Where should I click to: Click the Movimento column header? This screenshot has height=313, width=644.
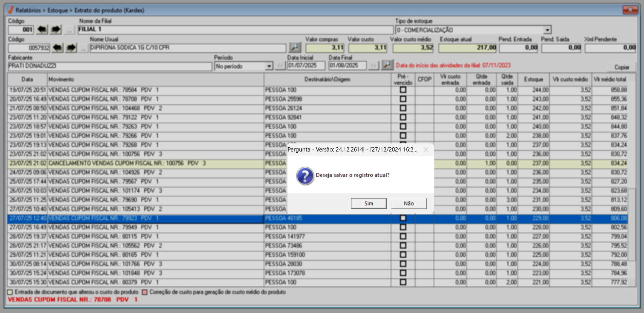156,79
